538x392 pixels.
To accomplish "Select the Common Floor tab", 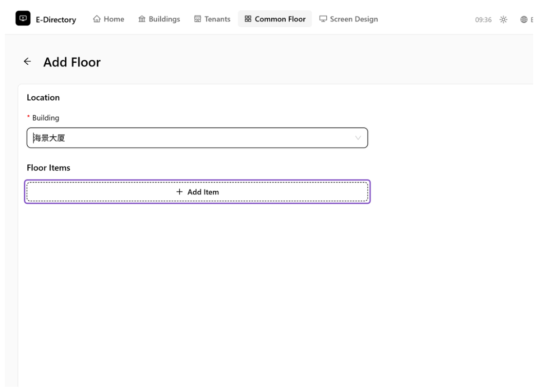I will click(x=275, y=19).
